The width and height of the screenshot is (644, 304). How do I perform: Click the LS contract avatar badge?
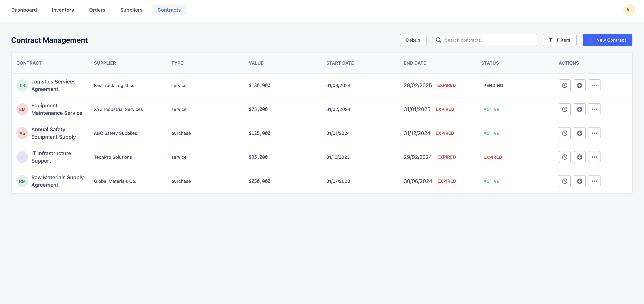22,85
